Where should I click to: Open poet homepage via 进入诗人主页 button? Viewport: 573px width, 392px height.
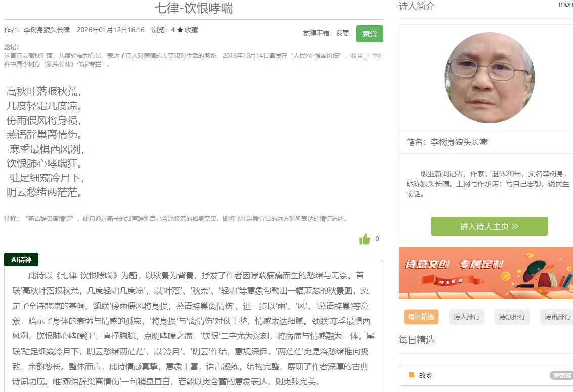[x=489, y=226]
